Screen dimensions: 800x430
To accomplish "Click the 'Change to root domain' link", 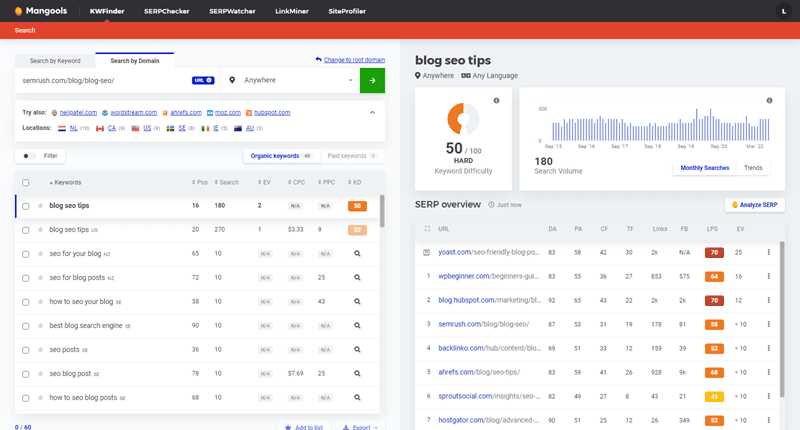I will tap(350, 60).
